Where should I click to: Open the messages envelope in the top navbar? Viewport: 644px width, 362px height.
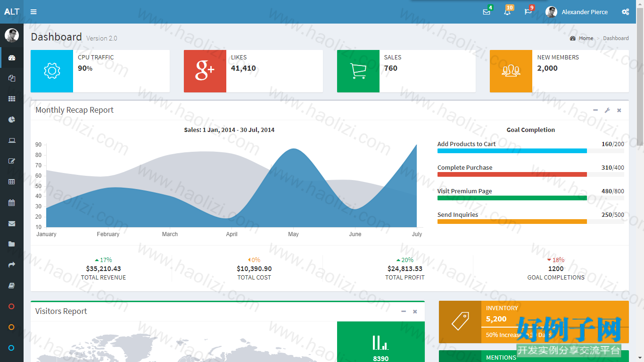487,12
